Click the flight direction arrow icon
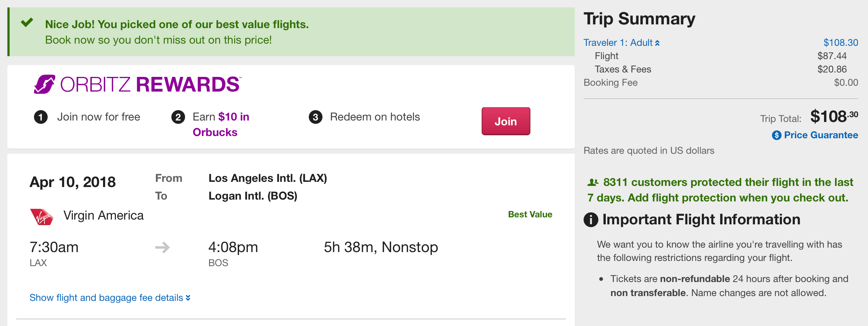Viewport: 868px width, 326px height. 162,247
